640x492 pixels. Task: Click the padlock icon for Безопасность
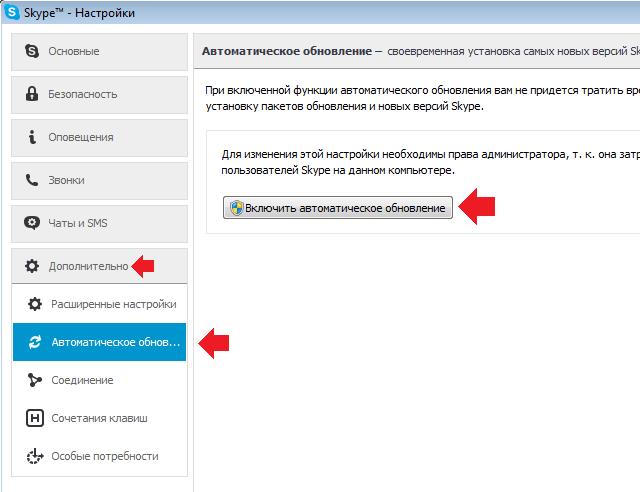click(31, 94)
